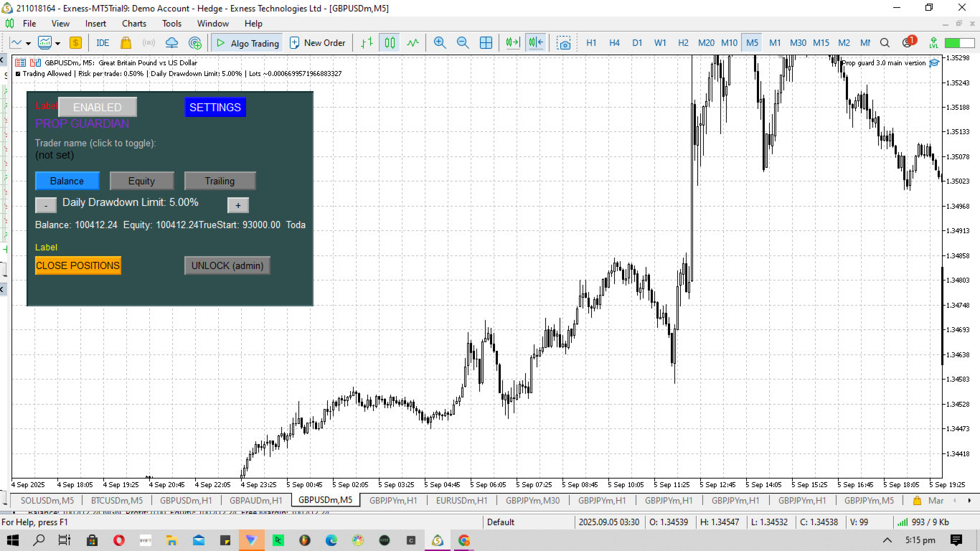
Task: Switch chart to line chart style
Action: (413, 43)
